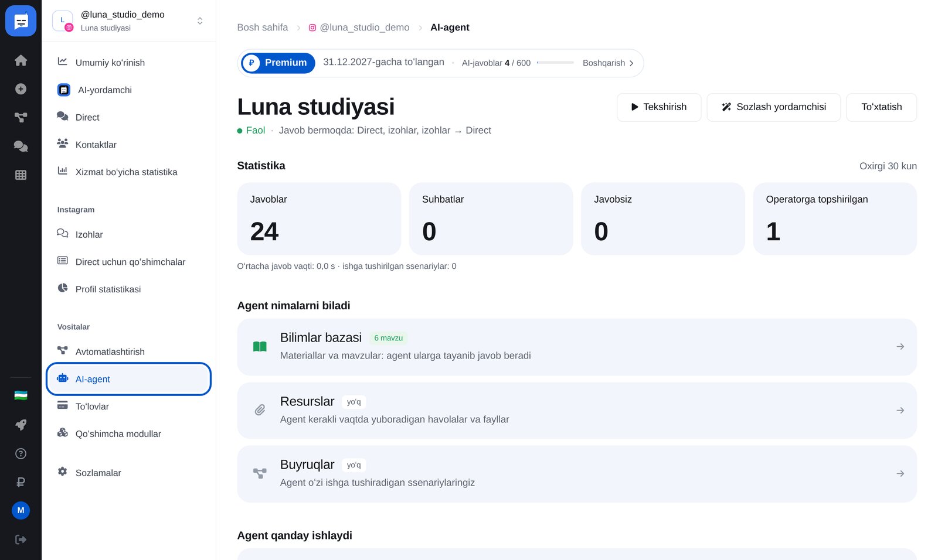The width and height of the screenshot is (938, 560).
Task: Click the card icon next to To'lovlar
Action: tap(62, 405)
